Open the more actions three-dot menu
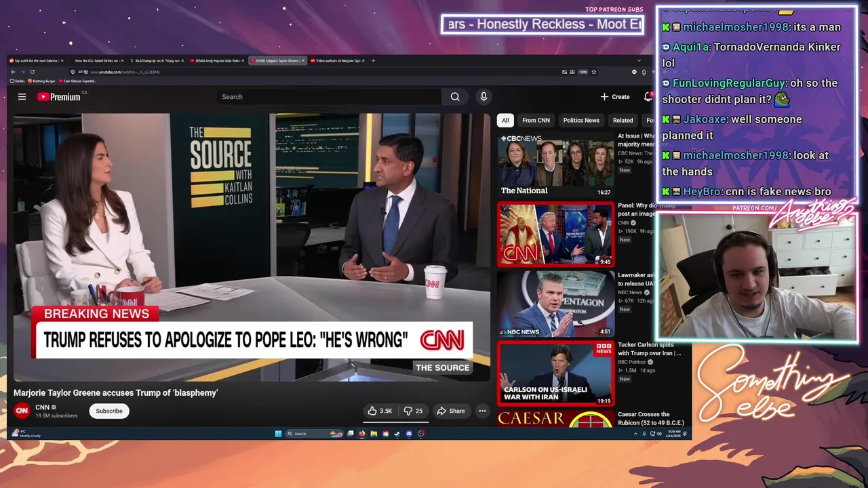The width and height of the screenshot is (868, 488). (482, 411)
